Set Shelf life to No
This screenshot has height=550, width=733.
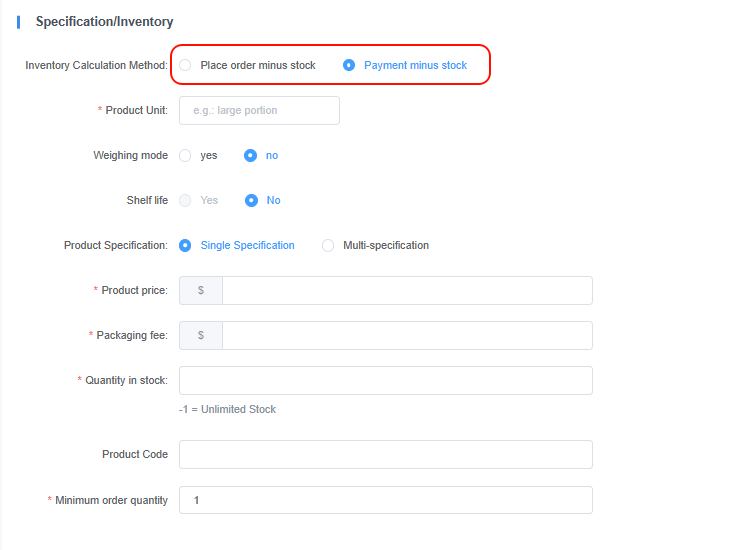[x=252, y=200]
